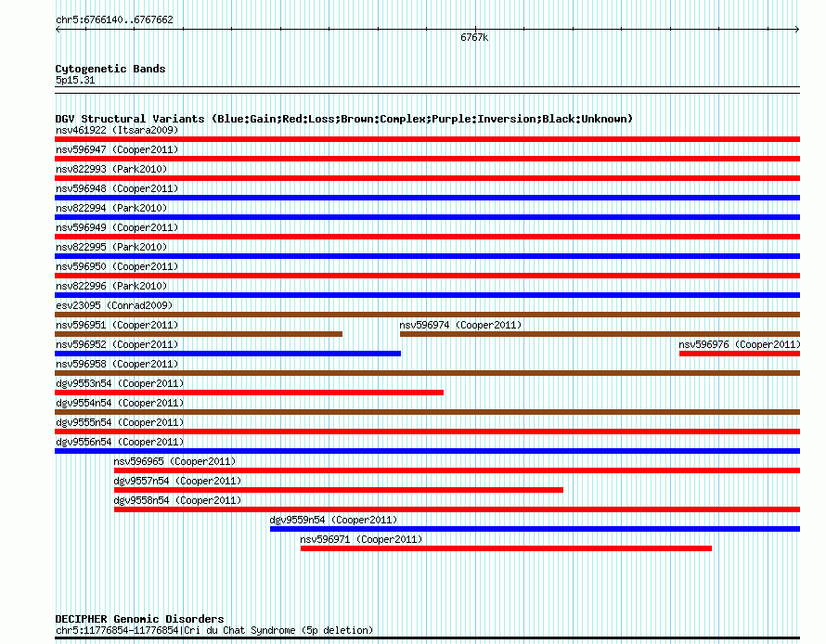Screen dimensions: 826x644
Task: Click the Cri du Chat Syndrome entry
Action: tap(214, 630)
